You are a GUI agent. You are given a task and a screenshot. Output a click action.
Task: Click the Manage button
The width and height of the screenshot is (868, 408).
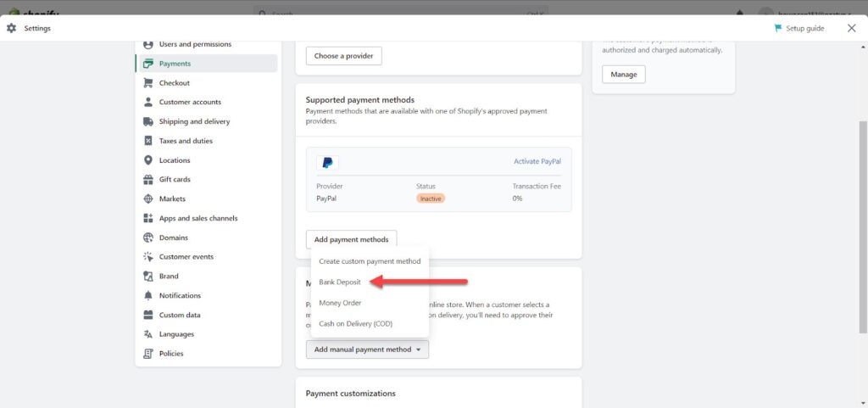click(623, 74)
